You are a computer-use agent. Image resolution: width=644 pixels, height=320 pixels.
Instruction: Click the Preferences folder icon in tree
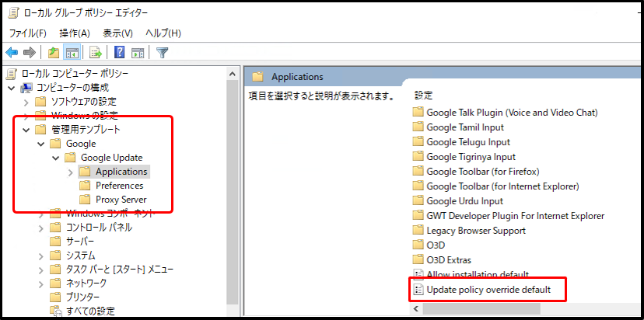[85, 186]
